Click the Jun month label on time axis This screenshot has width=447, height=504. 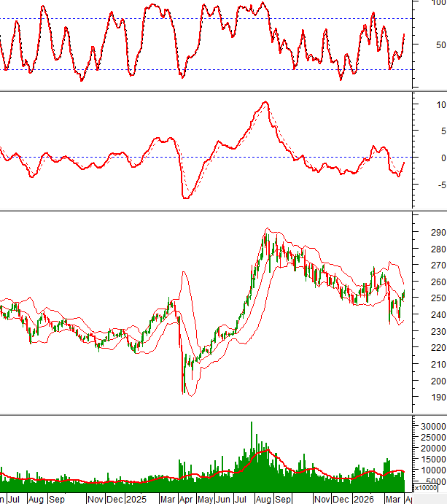[x=223, y=500]
